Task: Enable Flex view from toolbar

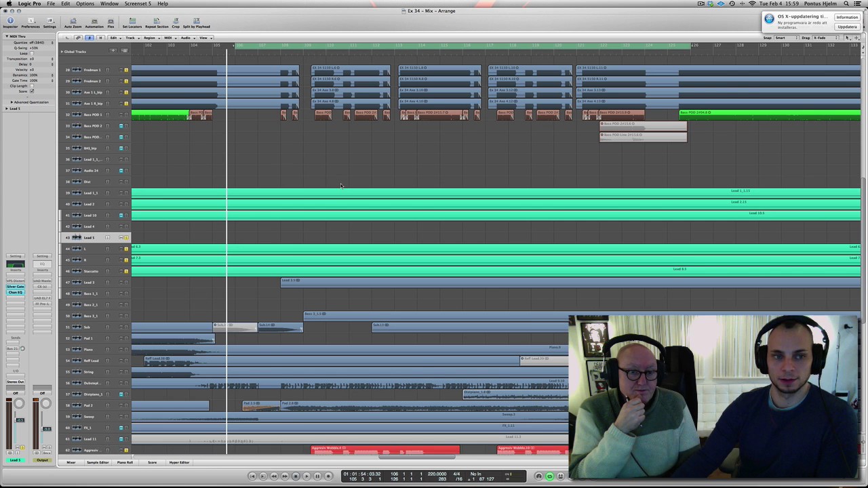Action: 111,22
